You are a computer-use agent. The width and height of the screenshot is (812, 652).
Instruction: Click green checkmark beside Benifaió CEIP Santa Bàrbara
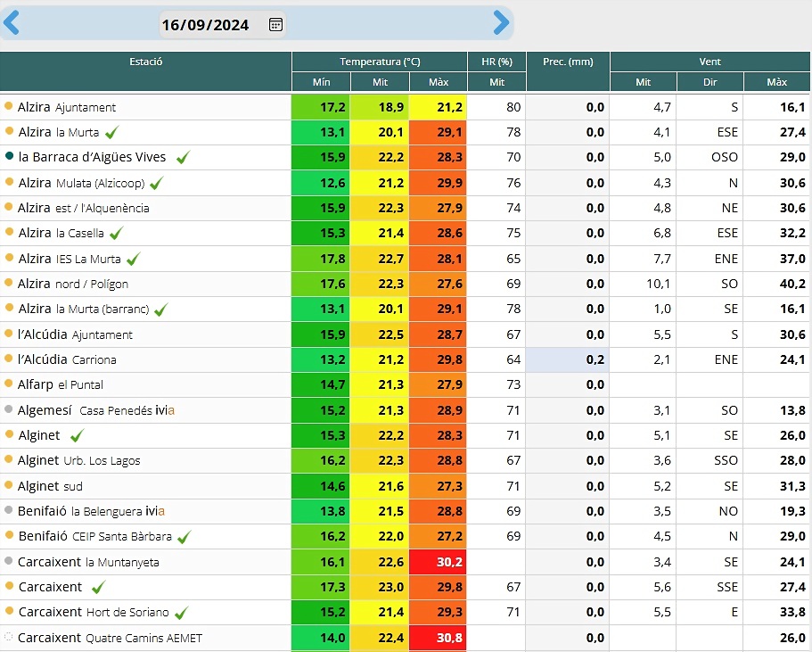click(185, 536)
